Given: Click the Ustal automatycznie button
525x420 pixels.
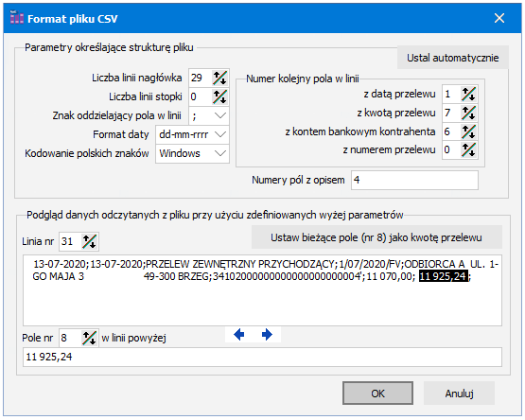Looking at the screenshot, I should 453,58.
